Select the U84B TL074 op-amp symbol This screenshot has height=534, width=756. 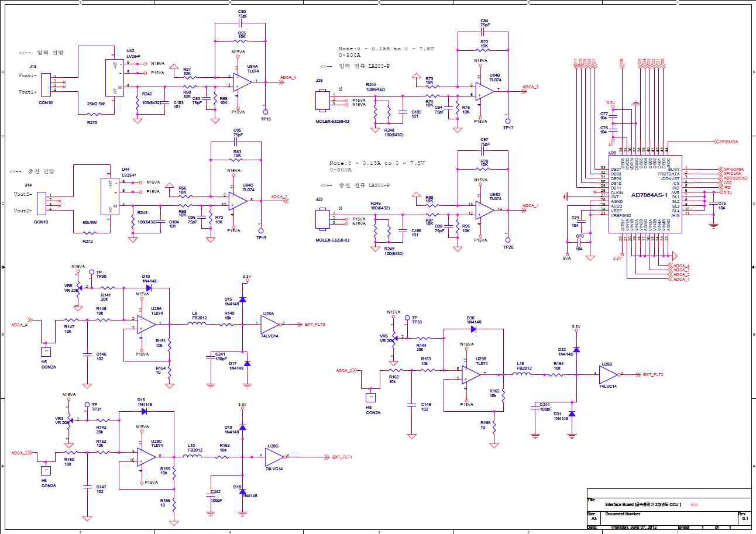coord(485,91)
